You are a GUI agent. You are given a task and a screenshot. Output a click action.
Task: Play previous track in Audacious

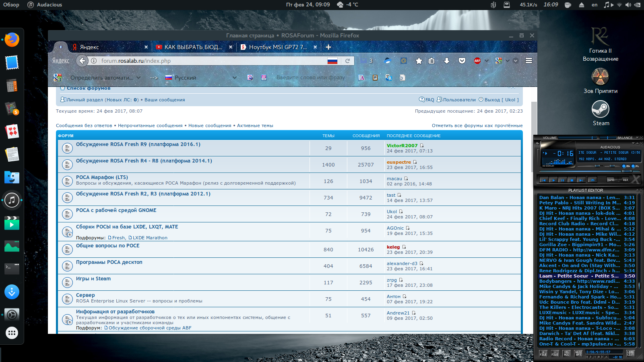click(544, 180)
